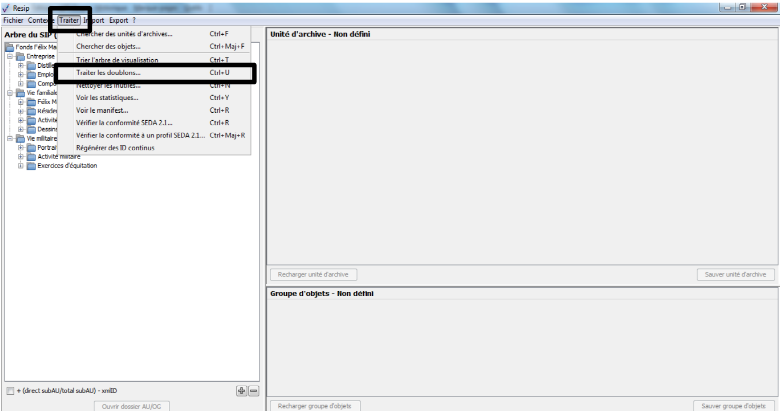This screenshot has height=411, width=780.
Task: Click the Activité militaire folder icon
Action: point(30,156)
